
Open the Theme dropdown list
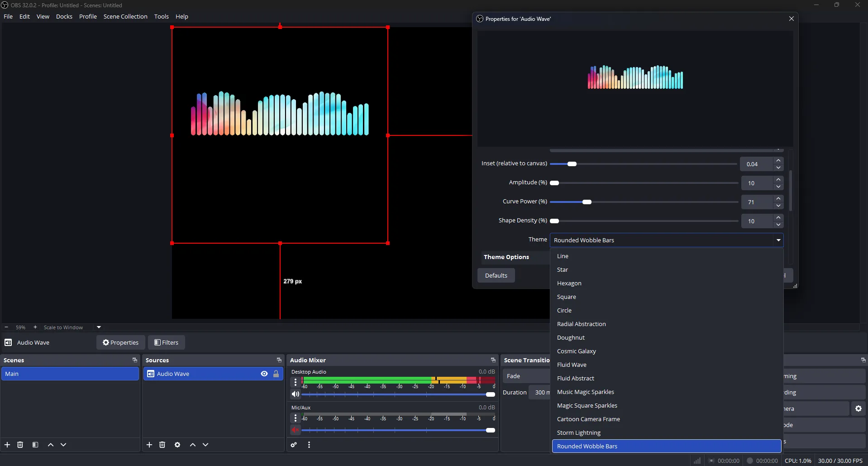click(778, 240)
